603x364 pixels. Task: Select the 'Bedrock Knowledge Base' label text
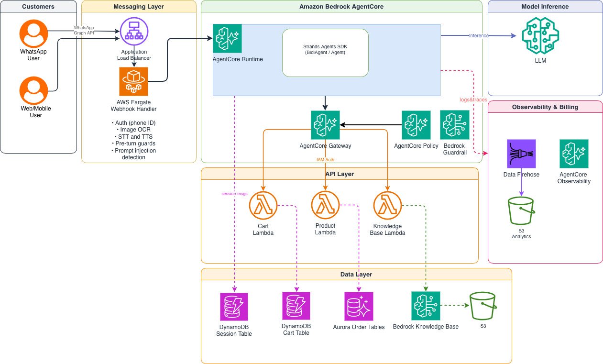(x=426, y=327)
